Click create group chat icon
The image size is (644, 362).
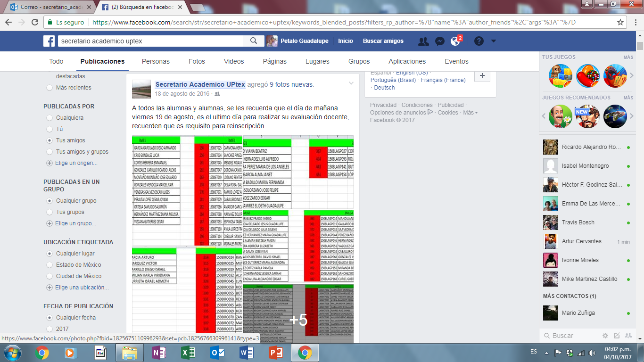tap(628, 336)
